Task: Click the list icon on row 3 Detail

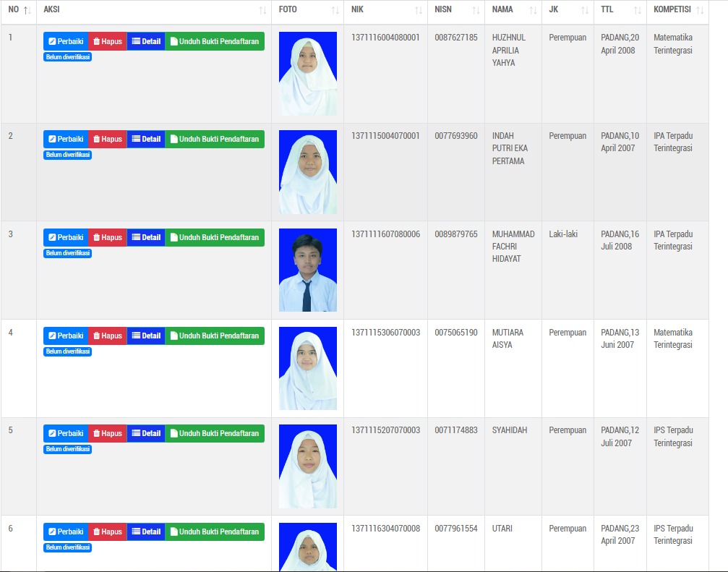Action: [x=136, y=237]
